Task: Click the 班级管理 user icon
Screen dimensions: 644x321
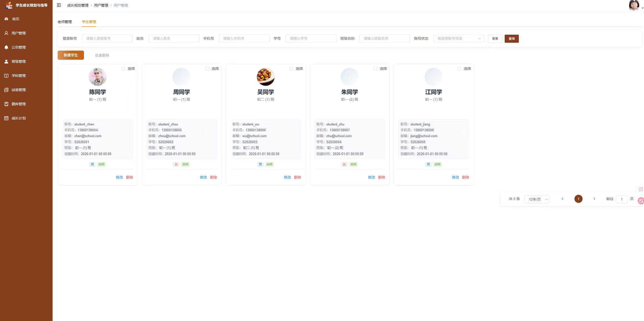Action: pyautogui.click(x=6, y=61)
